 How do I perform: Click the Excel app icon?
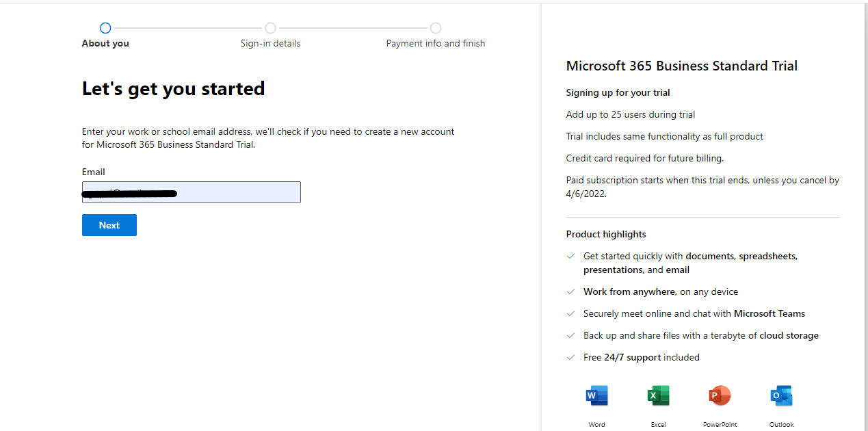(x=658, y=395)
